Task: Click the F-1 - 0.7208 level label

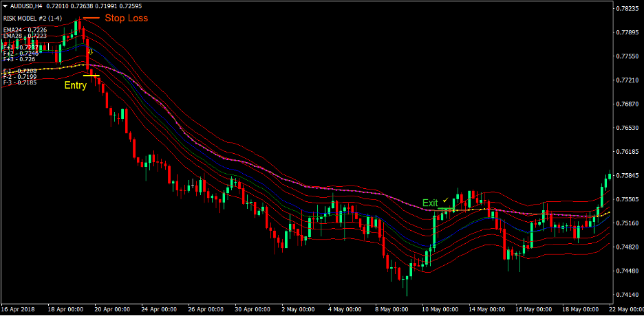Action: coord(20,71)
